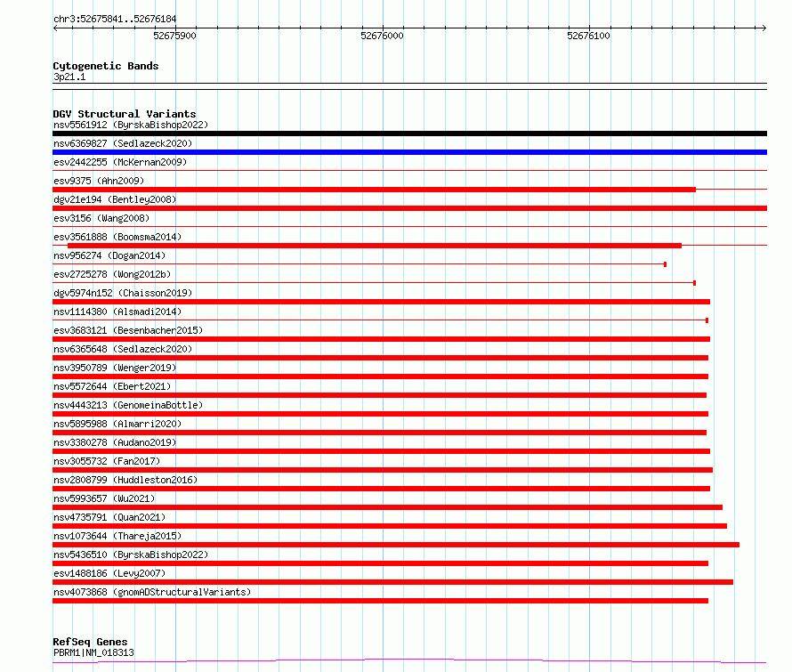Click the dgv21e194 (Bentley2008) red bar
This screenshot has height=672, width=792.
(409, 208)
